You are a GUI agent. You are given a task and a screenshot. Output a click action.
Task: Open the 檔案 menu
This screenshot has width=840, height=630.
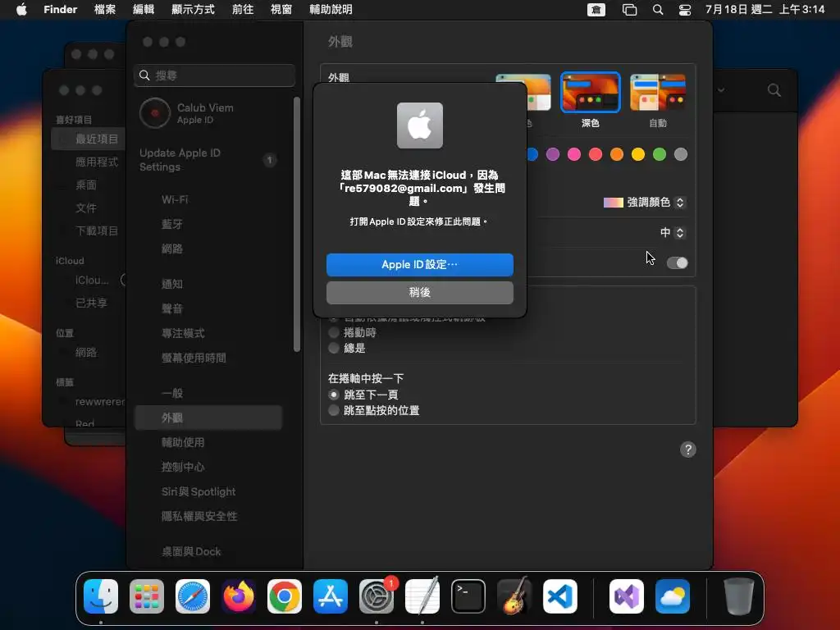coord(104,10)
